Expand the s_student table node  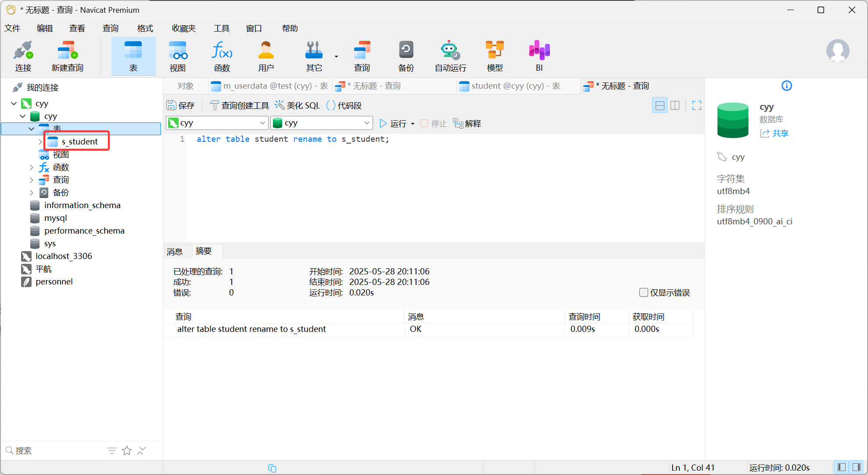(40, 142)
